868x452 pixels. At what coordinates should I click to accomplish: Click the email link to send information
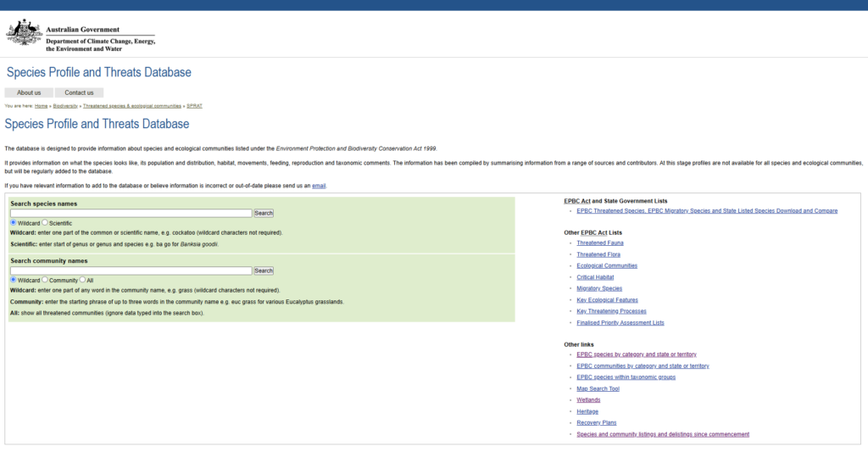[319, 186]
